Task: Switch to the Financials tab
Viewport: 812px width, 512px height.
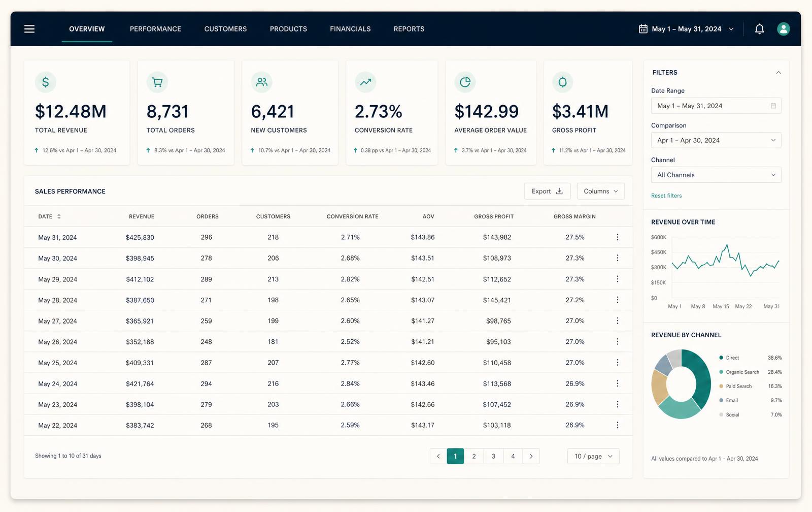Action: click(350, 29)
